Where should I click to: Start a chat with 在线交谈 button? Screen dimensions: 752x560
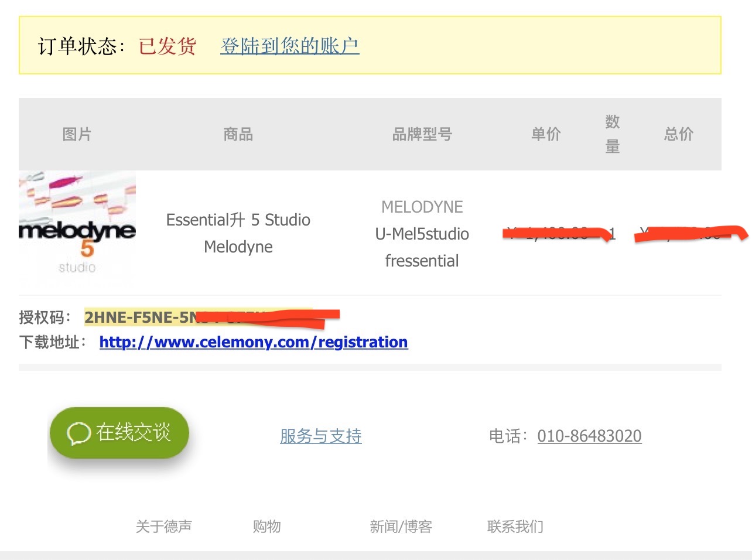[x=119, y=433]
